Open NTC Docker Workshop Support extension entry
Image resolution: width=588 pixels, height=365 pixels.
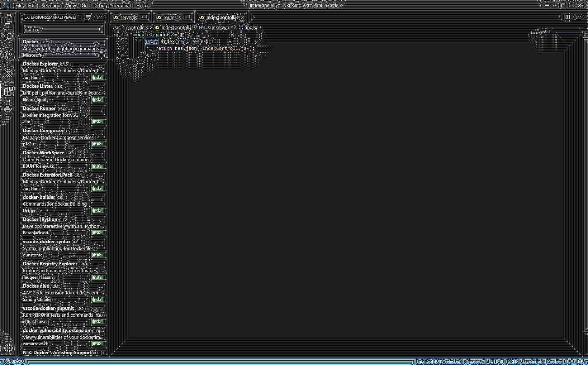pyautogui.click(x=63, y=353)
